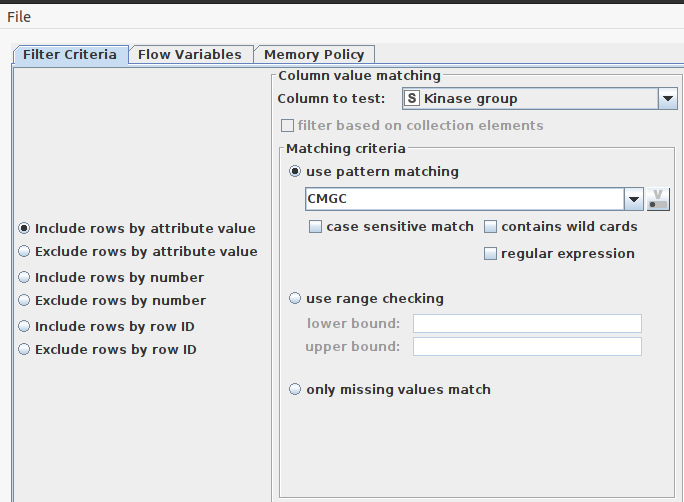Select only missing values match

coord(296,390)
